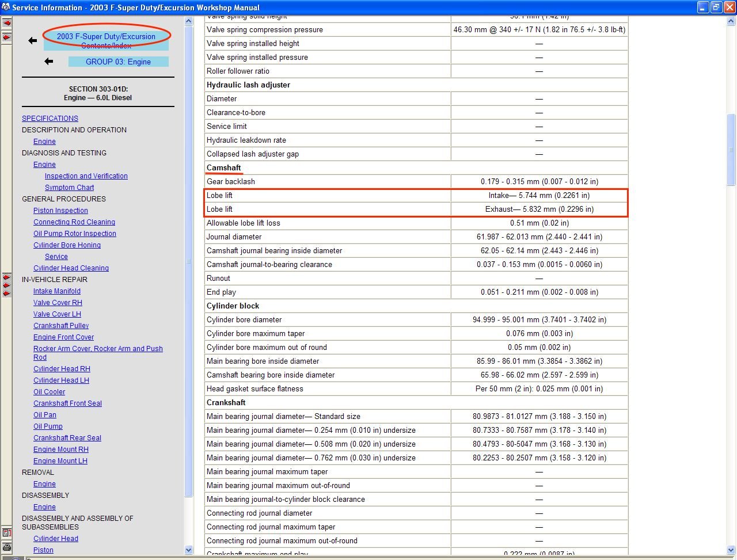The height and width of the screenshot is (560, 737).
Task: Open the calculator/feedback icon above the print icon
Action: (6, 533)
